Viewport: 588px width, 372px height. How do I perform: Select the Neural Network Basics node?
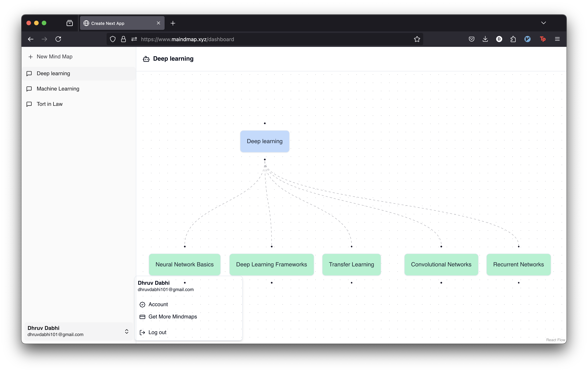[185, 264]
